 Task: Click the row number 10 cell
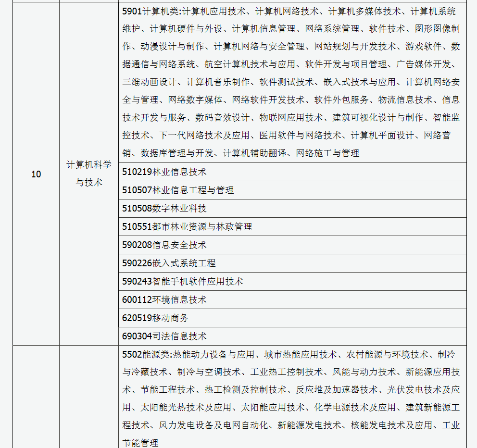click(x=36, y=174)
